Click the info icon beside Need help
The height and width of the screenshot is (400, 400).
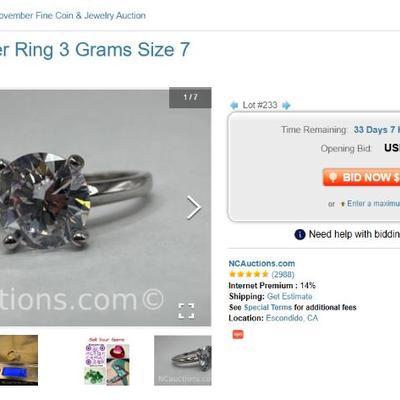tap(300, 234)
